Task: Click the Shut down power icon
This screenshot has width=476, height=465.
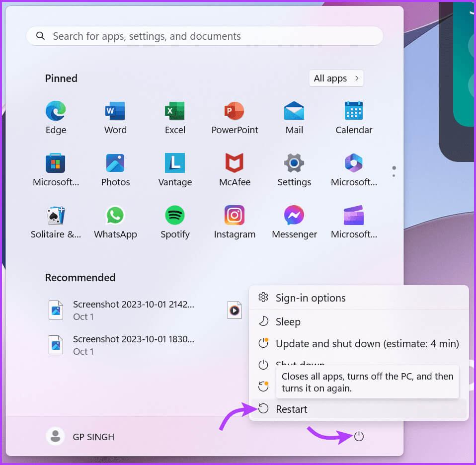Action: 263,365
